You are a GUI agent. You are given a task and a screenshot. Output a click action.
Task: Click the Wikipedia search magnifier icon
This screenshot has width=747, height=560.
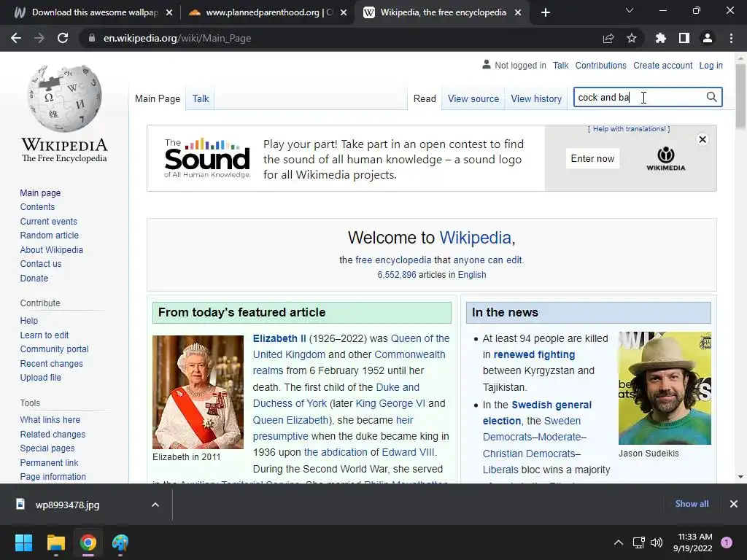click(x=711, y=97)
